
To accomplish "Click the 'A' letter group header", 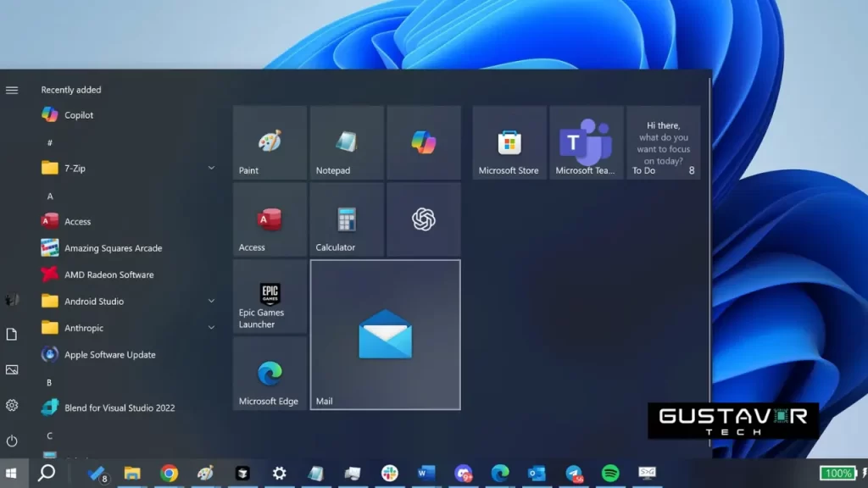I will (x=50, y=196).
